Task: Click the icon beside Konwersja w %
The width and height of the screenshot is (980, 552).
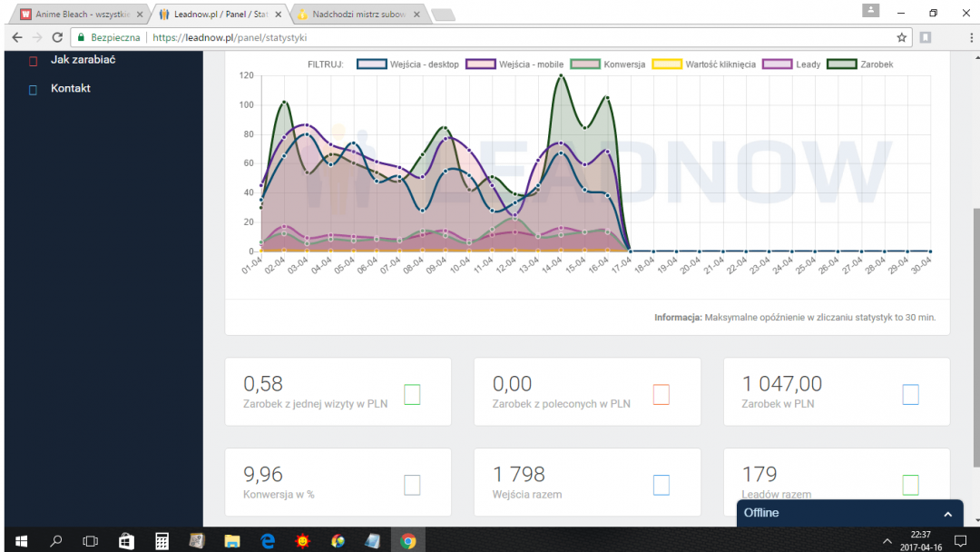Action: (412, 485)
